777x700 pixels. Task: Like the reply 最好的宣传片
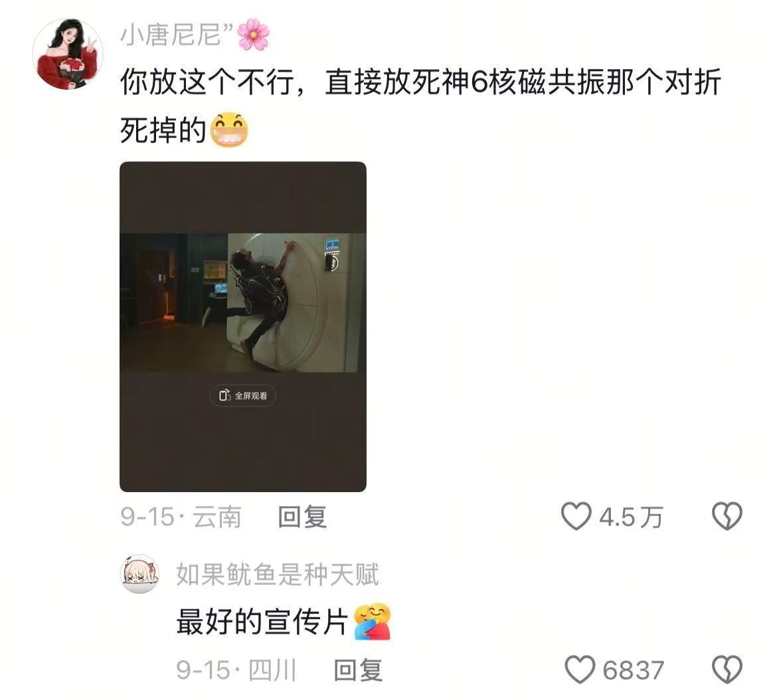(x=580, y=669)
